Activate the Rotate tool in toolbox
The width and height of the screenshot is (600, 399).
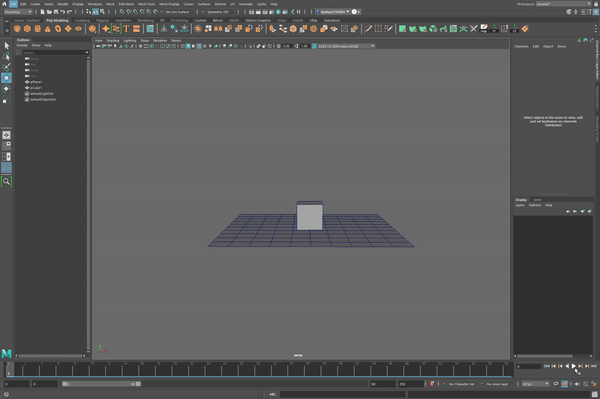click(x=7, y=89)
